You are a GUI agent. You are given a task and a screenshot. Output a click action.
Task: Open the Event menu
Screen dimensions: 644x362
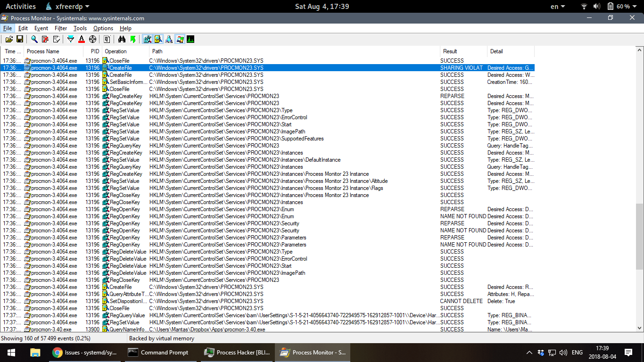(41, 28)
